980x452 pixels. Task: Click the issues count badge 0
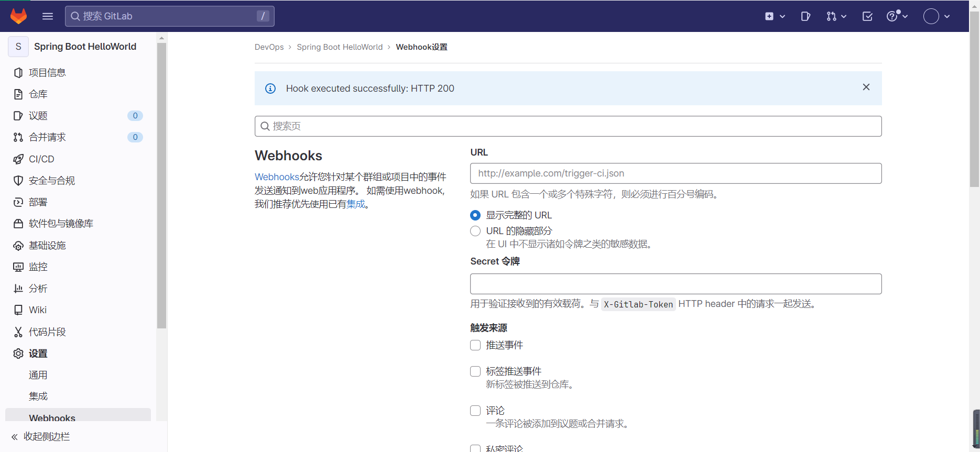(x=135, y=116)
